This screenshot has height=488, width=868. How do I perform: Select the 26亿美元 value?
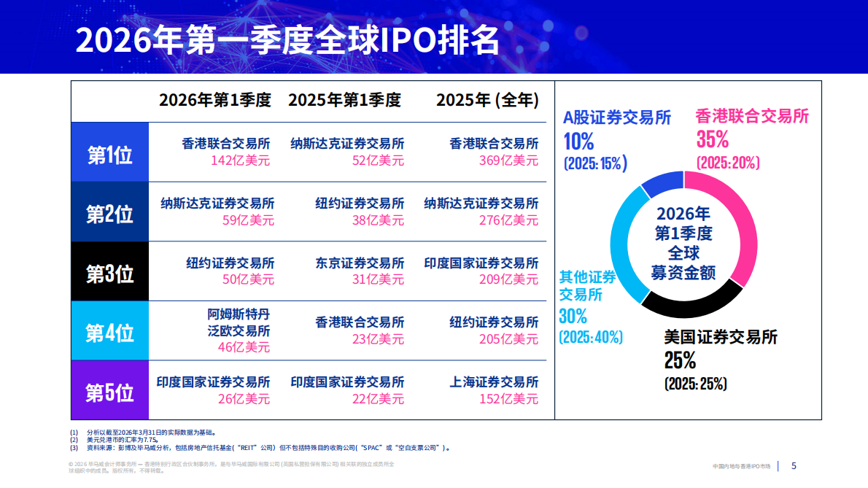click(244, 399)
